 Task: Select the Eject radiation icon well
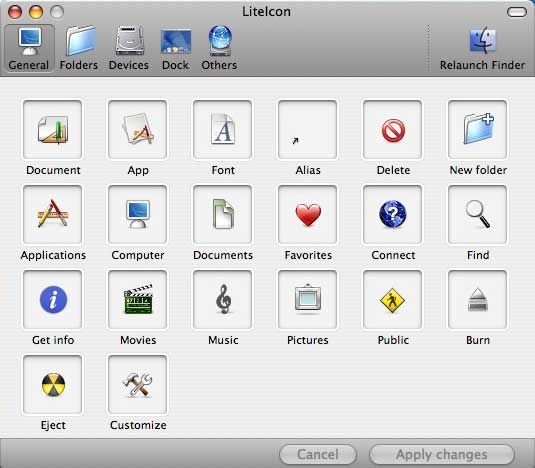point(53,384)
